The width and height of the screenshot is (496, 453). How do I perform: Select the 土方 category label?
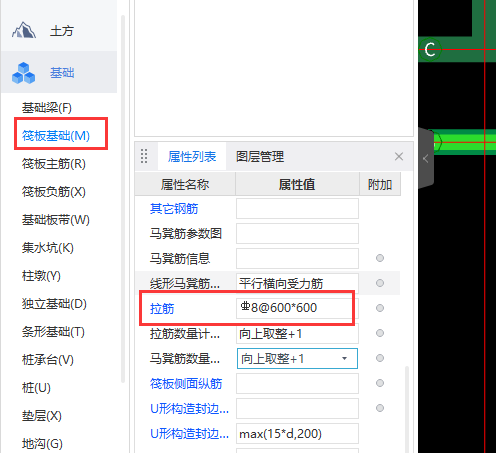[x=62, y=31]
